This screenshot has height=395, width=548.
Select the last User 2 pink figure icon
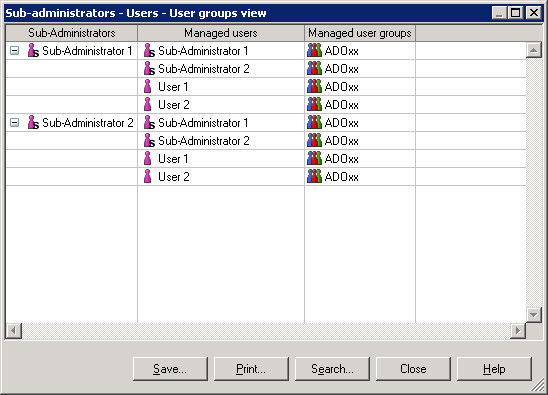click(148, 177)
